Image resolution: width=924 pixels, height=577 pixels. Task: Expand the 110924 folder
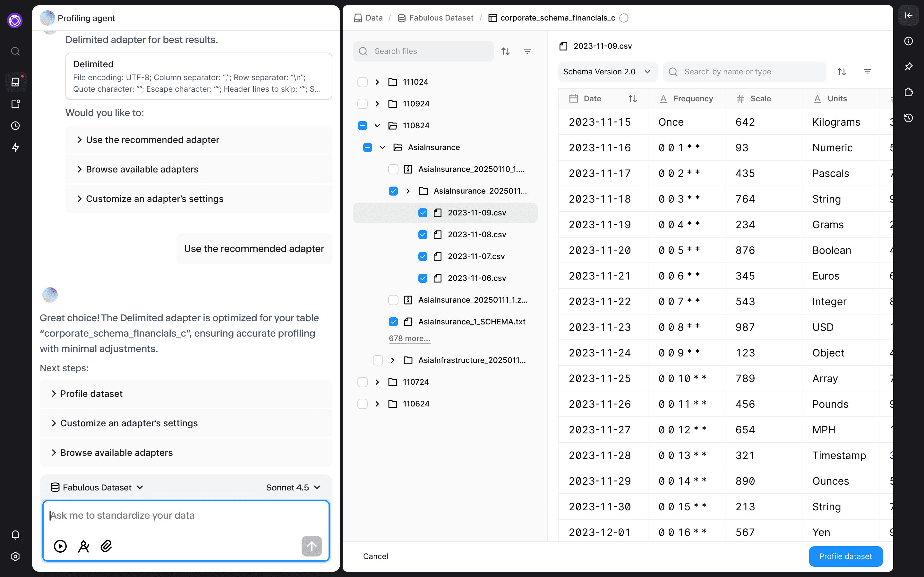pos(377,104)
